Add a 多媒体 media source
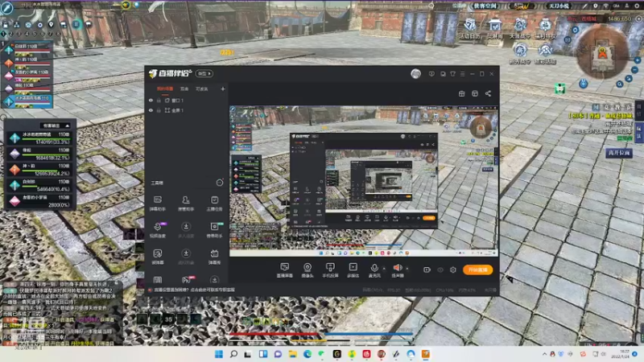644x362 pixels. point(353,270)
